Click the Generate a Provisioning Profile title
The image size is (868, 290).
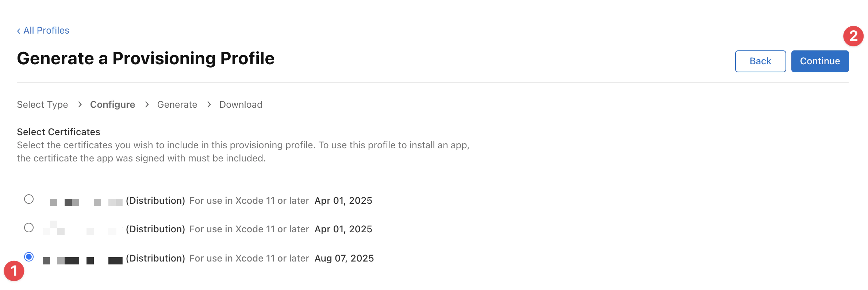pos(146,58)
